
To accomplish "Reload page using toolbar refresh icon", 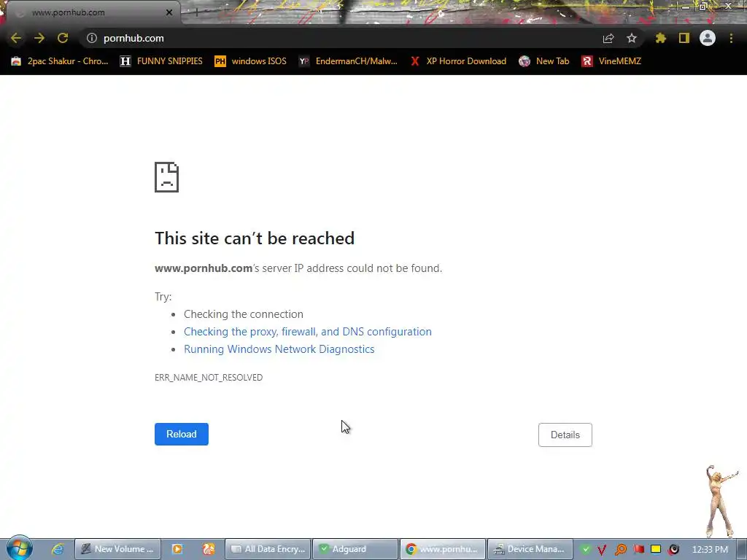I will (x=63, y=38).
